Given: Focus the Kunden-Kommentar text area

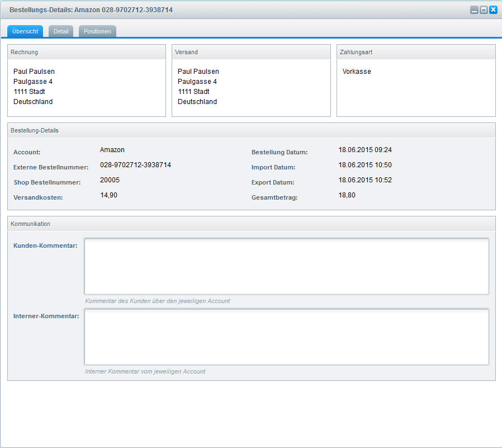Looking at the screenshot, I should click(286, 266).
